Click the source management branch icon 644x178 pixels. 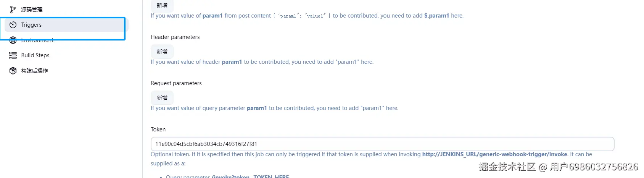coord(13,10)
